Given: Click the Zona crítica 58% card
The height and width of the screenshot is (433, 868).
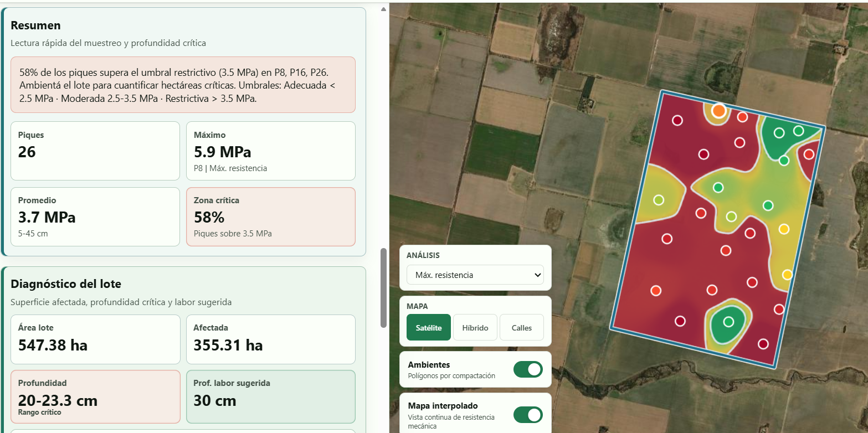Looking at the screenshot, I should coord(271,216).
